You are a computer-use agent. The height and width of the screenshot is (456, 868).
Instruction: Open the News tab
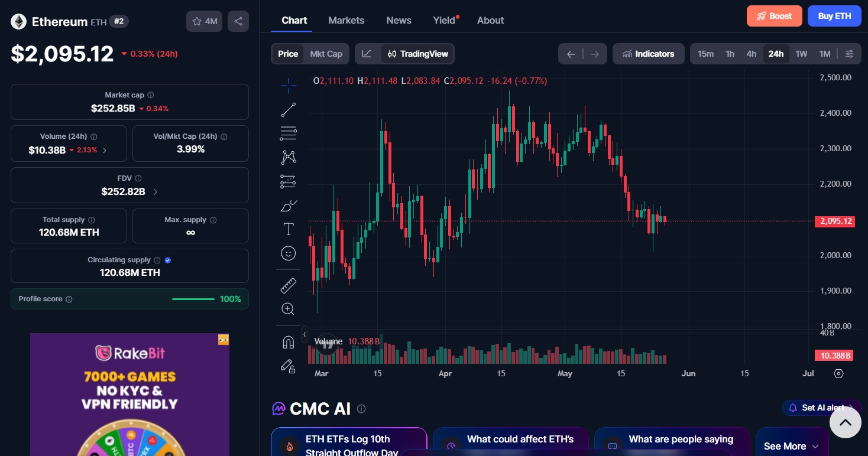click(x=399, y=20)
